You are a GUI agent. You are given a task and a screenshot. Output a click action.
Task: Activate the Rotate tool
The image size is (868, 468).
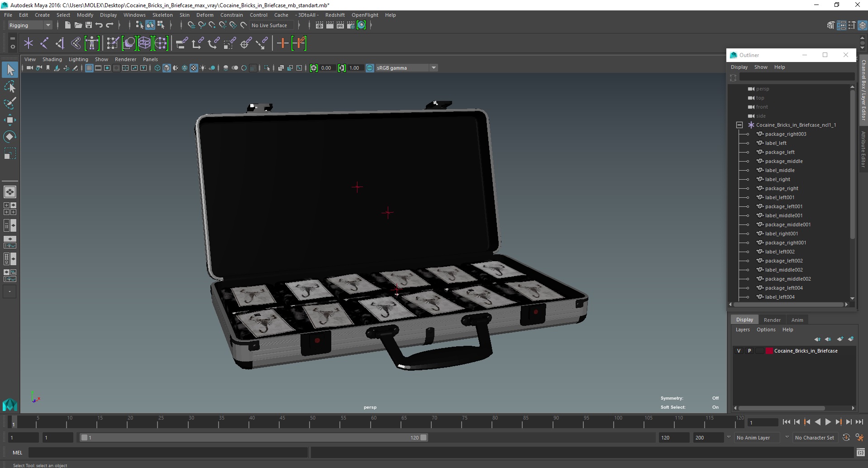10,137
